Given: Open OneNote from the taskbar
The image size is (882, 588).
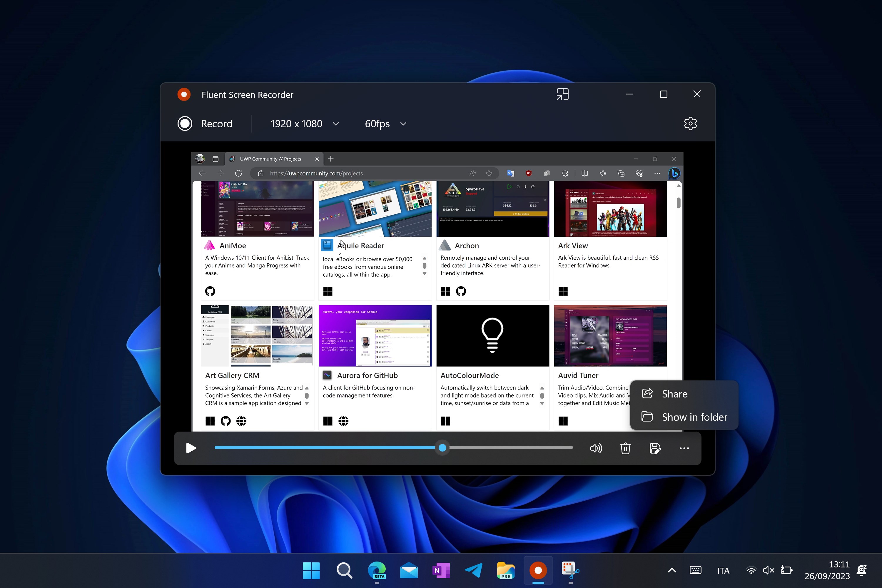Looking at the screenshot, I should click(x=441, y=570).
